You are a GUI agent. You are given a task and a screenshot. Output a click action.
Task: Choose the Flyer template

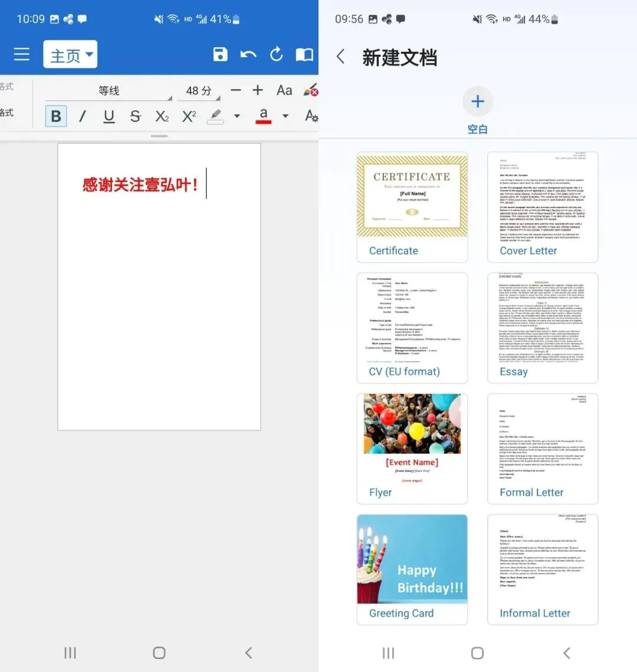pos(412,449)
